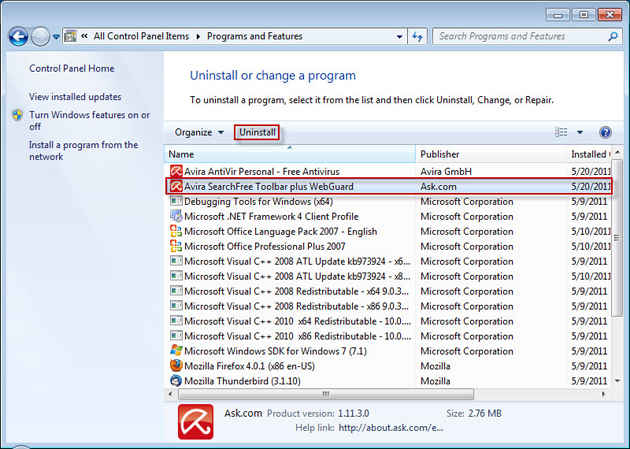
Task: Open Install a program from the network
Action: click(x=84, y=151)
